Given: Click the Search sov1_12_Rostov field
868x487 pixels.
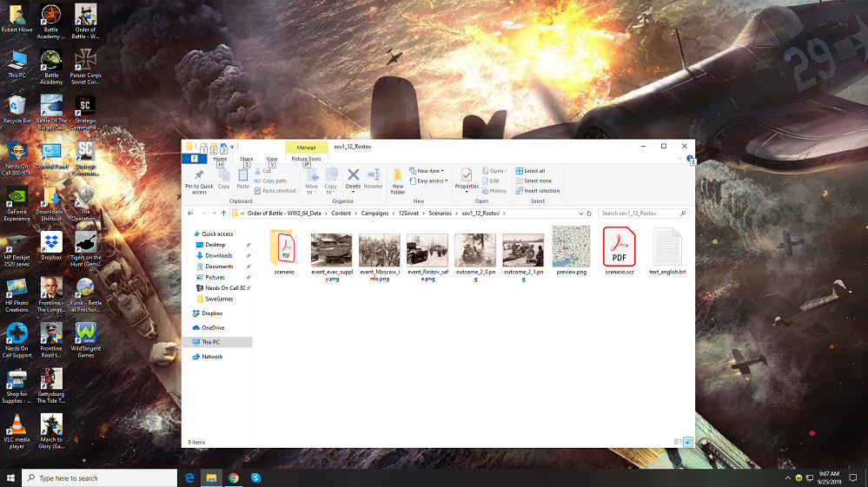Looking at the screenshot, I should pos(643,214).
